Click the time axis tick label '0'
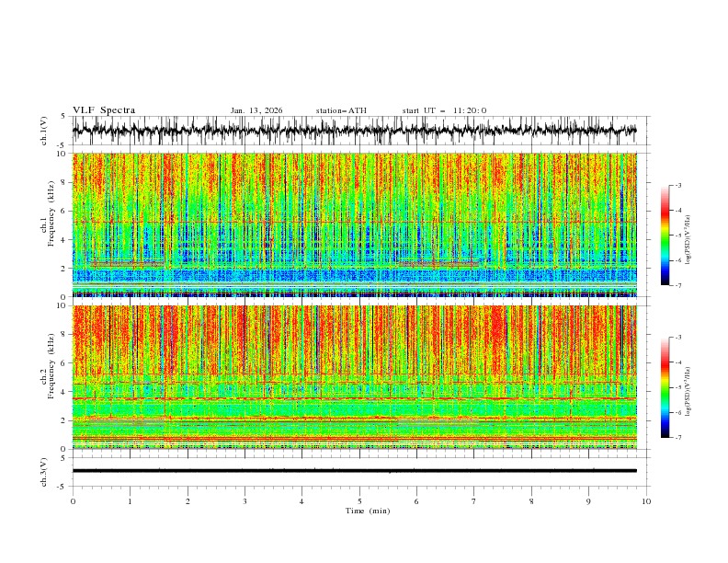Image resolution: width=728 pixels, height=563 pixels. [73, 501]
